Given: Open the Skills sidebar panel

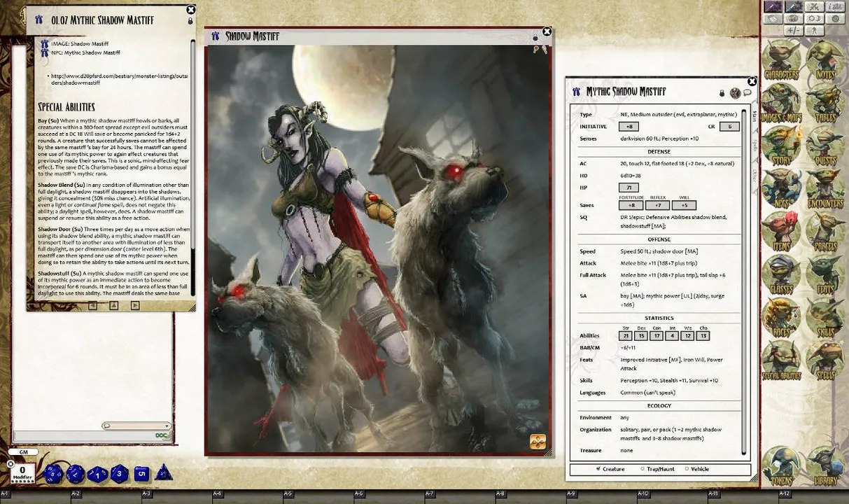Looking at the screenshot, I should click(x=825, y=318).
